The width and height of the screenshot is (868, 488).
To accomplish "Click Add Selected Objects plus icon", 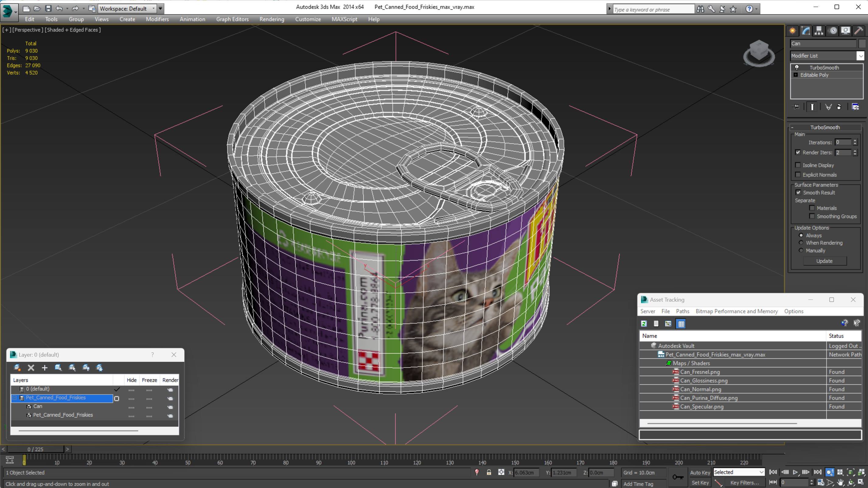I will coord(44,368).
